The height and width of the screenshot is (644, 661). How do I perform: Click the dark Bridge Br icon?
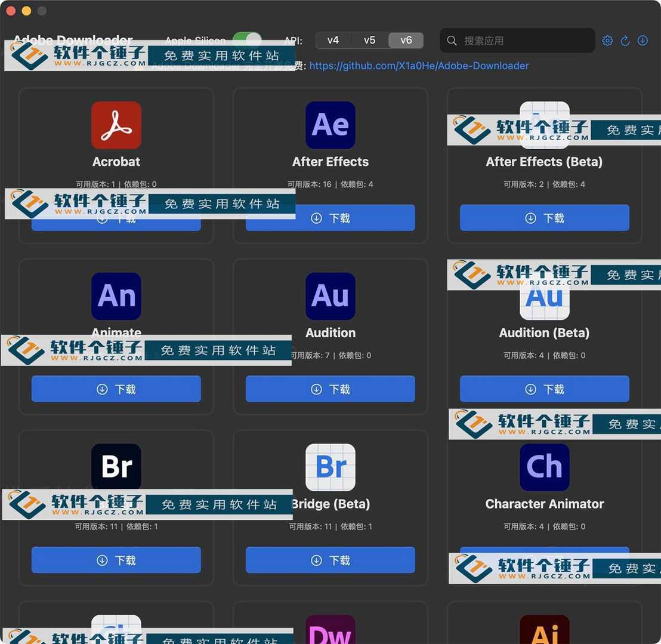(x=116, y=466)
